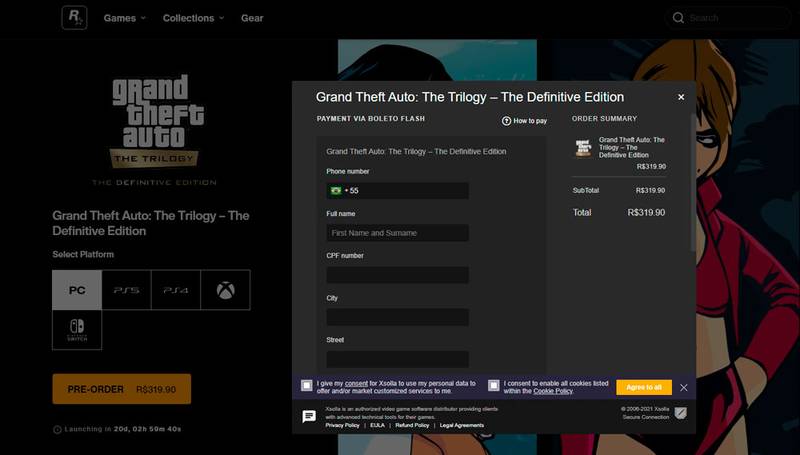Open the support chat icon

click(309, 417)
